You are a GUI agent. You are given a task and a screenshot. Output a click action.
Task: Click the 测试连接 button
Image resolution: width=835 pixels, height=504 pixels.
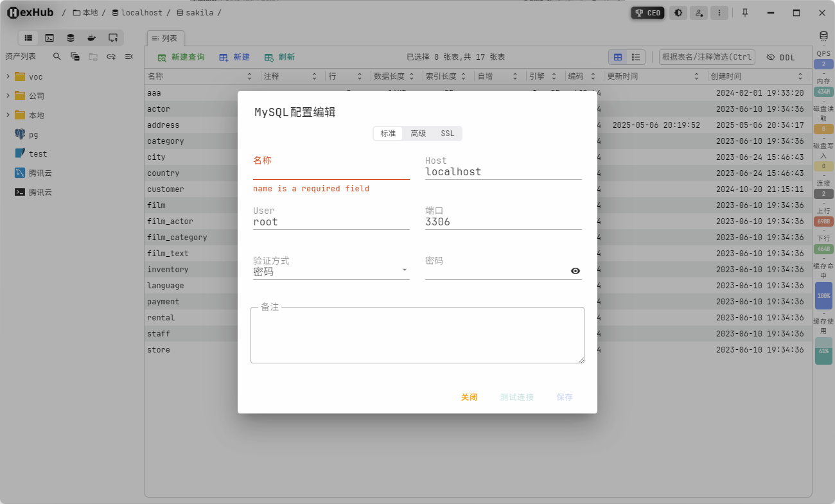[x=516, y=397]
